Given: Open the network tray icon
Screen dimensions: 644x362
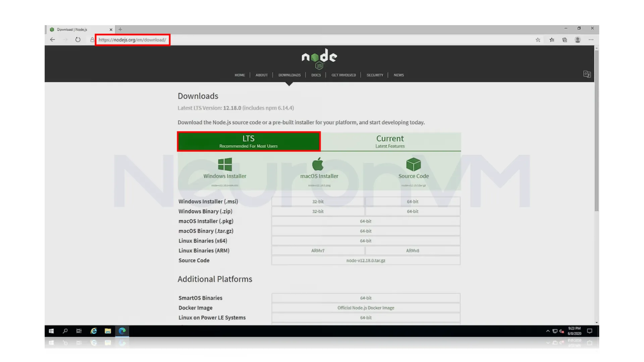Looking at the screenshot, I should pos(555,331).
